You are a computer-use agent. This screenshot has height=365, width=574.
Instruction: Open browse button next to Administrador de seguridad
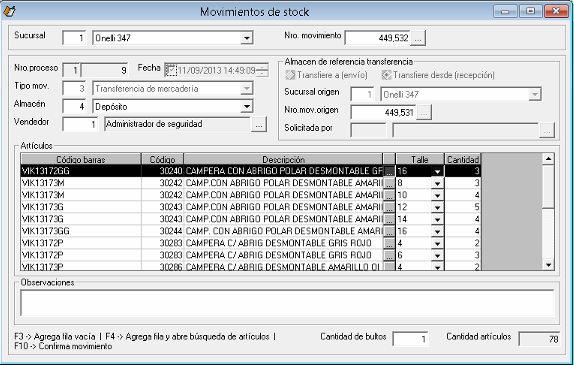[x=259, y=124]
